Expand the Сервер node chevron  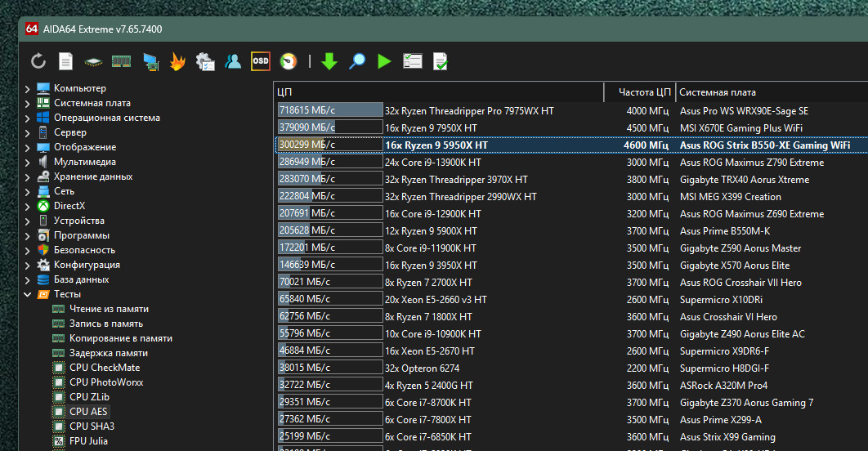pyautogui.click(x=28, y=133)
